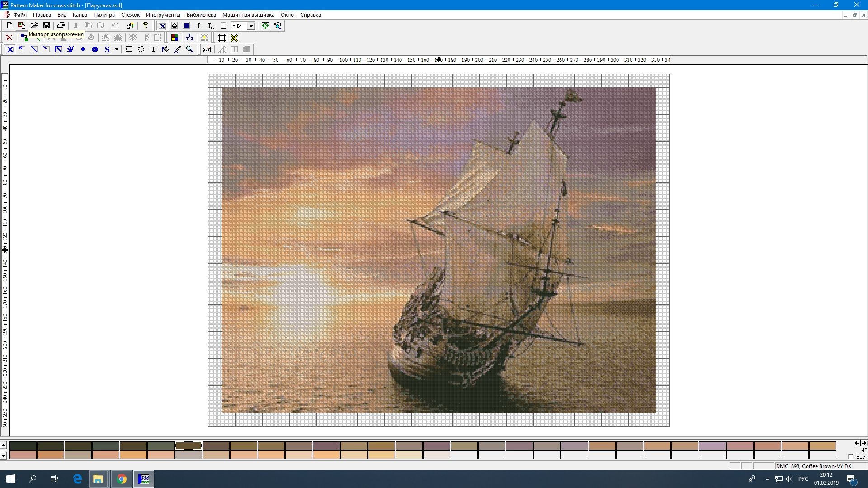
Task: Select the full cross stitch tool
Action: click(x=10, y=49)
